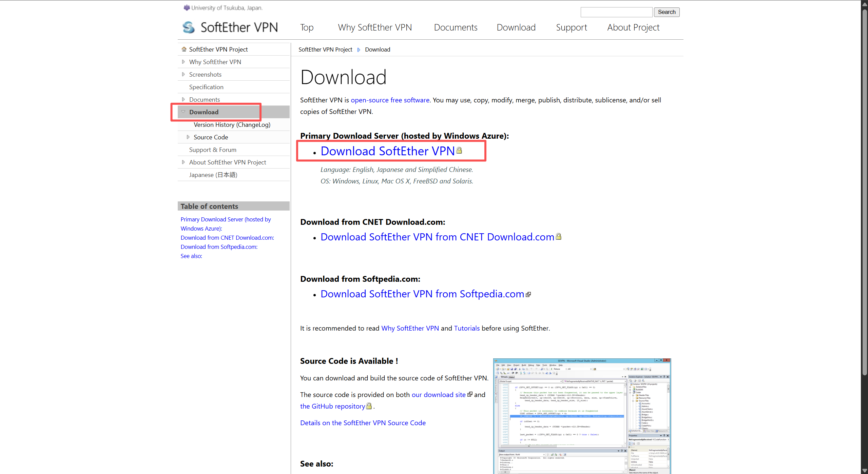
Task: Click lock icon beside the GitHub repository
Action: point(369,406)
